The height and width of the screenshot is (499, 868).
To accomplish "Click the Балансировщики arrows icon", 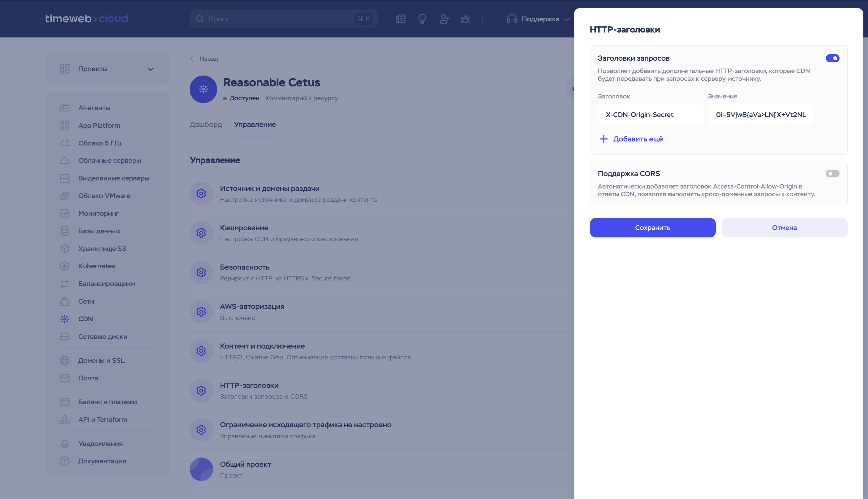I will point(64,284).
